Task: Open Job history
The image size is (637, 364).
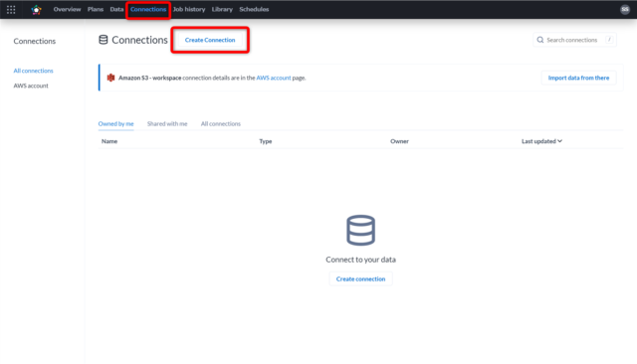Action: click(189, 9)
